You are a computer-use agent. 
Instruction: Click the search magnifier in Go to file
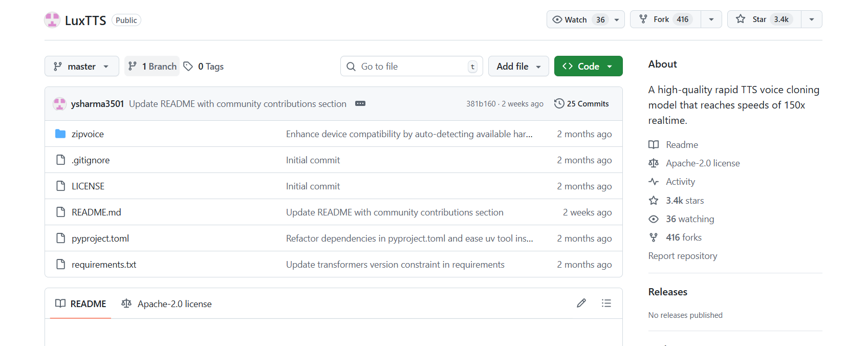pos(351,67)
